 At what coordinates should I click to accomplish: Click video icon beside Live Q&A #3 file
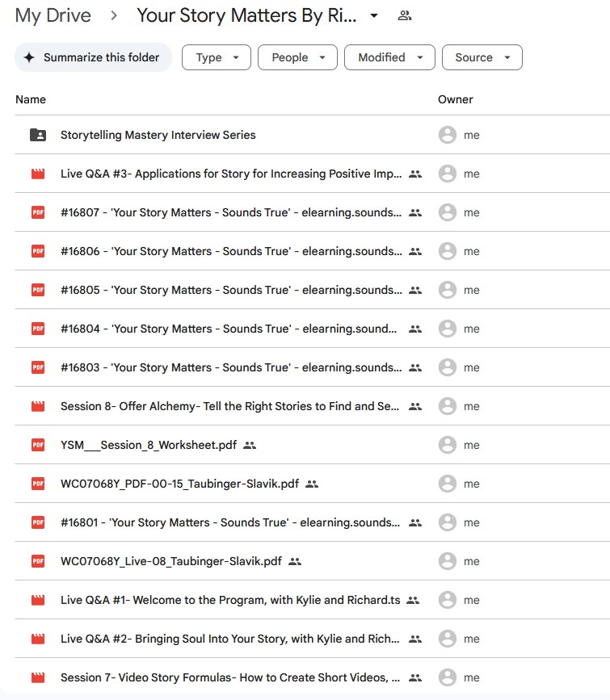(38, 174)
